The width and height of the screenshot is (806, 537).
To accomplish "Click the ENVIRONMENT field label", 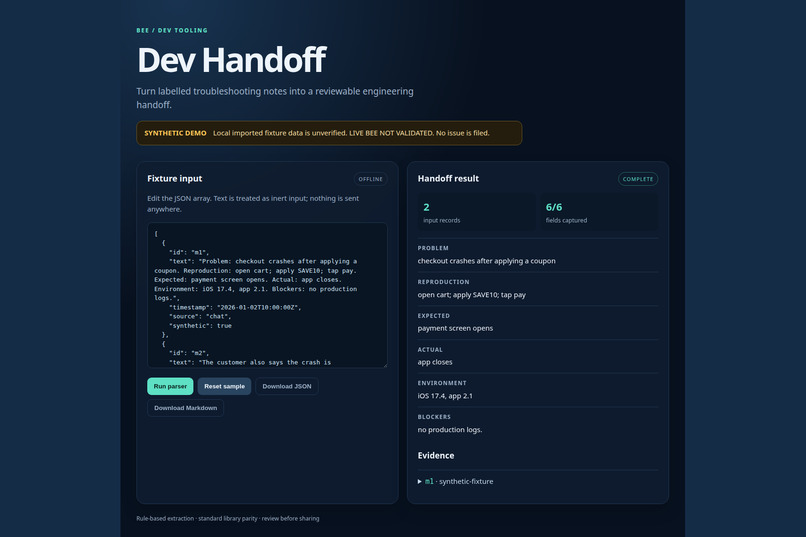I will [442, 383].
